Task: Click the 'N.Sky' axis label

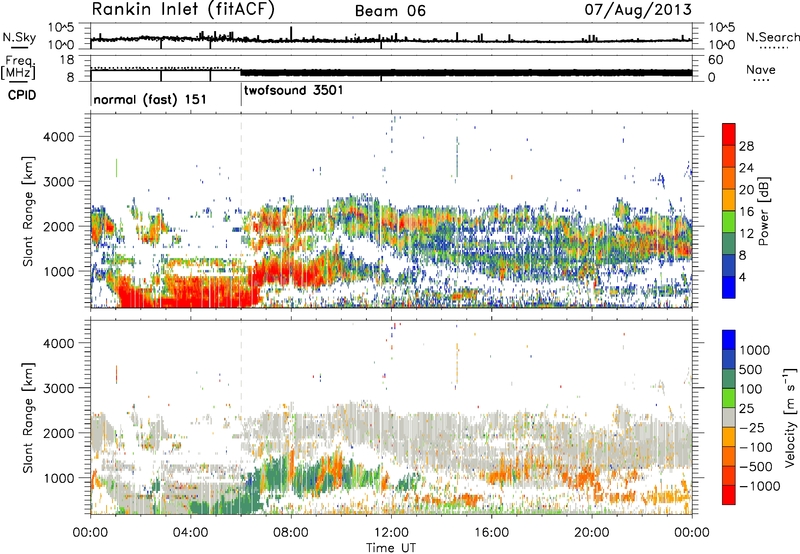Action: tap(19, 37)
